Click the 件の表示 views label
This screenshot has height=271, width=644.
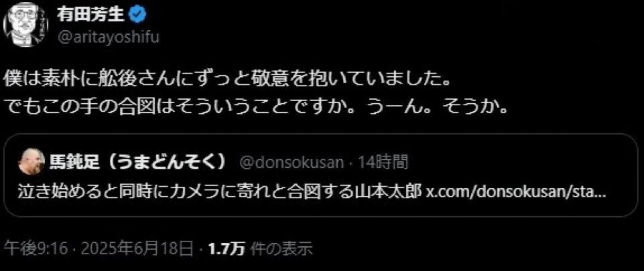pyautogui.click(x=281, y=249)
